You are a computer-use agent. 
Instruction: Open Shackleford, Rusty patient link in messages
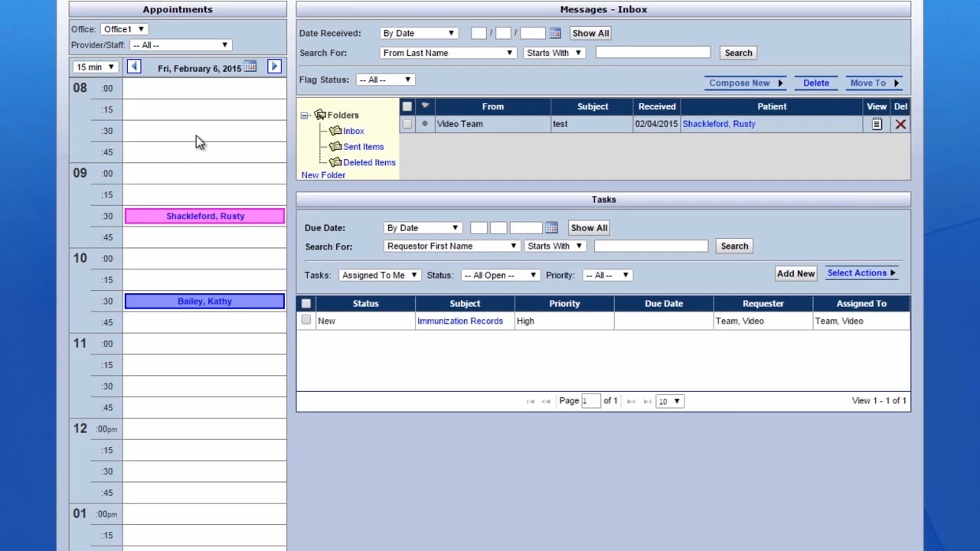(x=718, y=124)
